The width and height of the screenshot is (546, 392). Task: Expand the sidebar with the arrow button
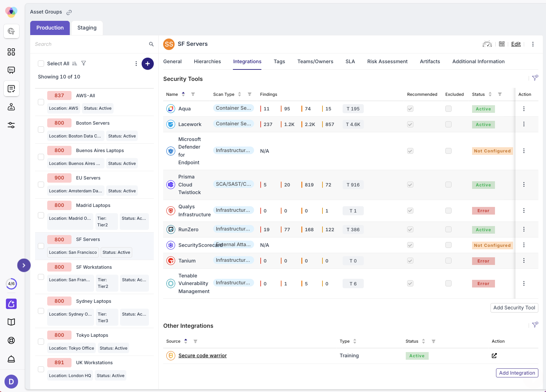(24, 265)
